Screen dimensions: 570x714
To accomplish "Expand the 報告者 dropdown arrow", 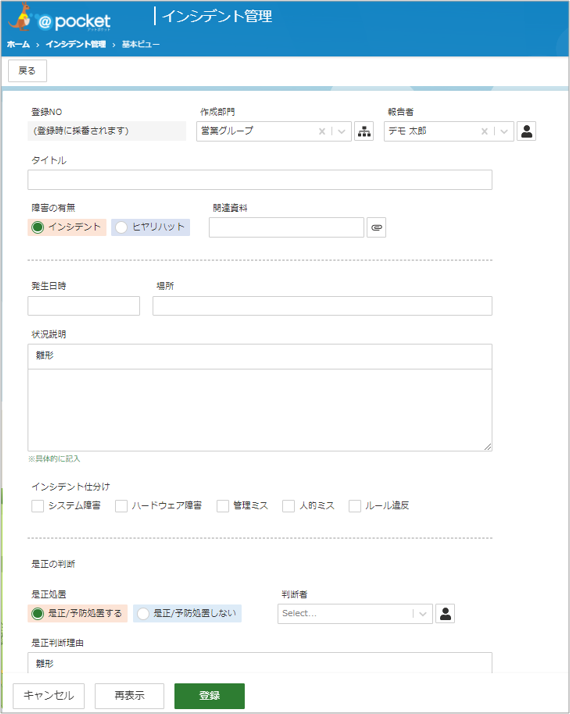I will coord(504,132).
